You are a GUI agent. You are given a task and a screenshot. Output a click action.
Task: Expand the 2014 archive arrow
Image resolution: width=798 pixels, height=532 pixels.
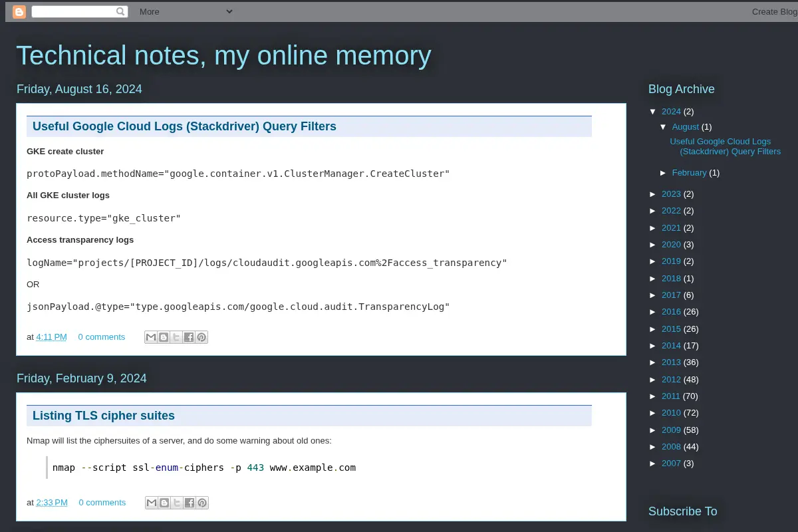pyautogui.click(x=653, y=346)
